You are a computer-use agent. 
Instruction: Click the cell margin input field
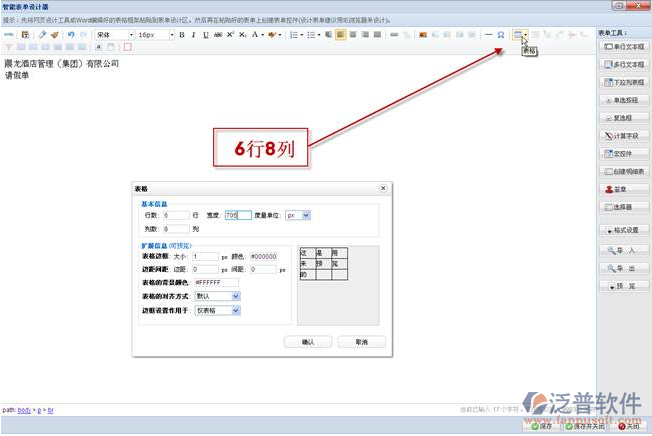pyautogui.click(x=205, y=270)
